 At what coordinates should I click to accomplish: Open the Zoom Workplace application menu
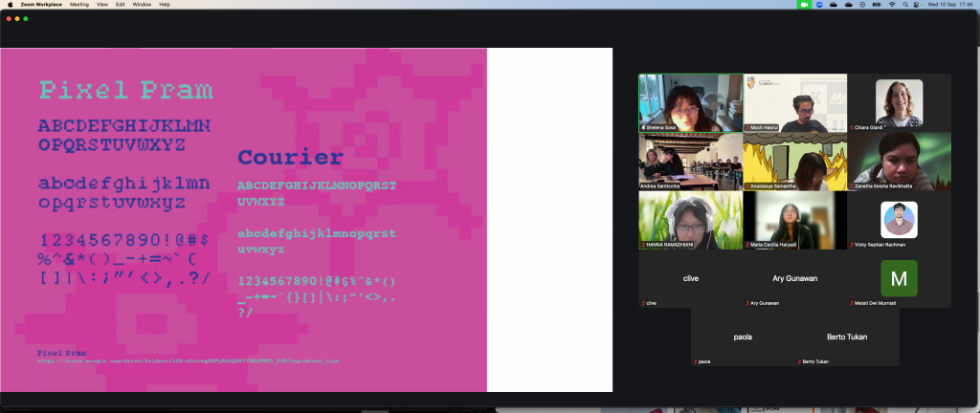[40, 5]
